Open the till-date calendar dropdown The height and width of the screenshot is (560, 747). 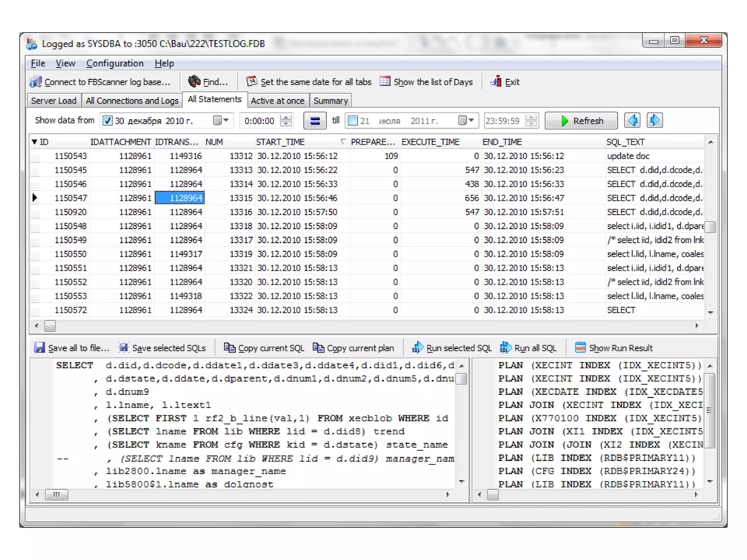tap(466, 120)
